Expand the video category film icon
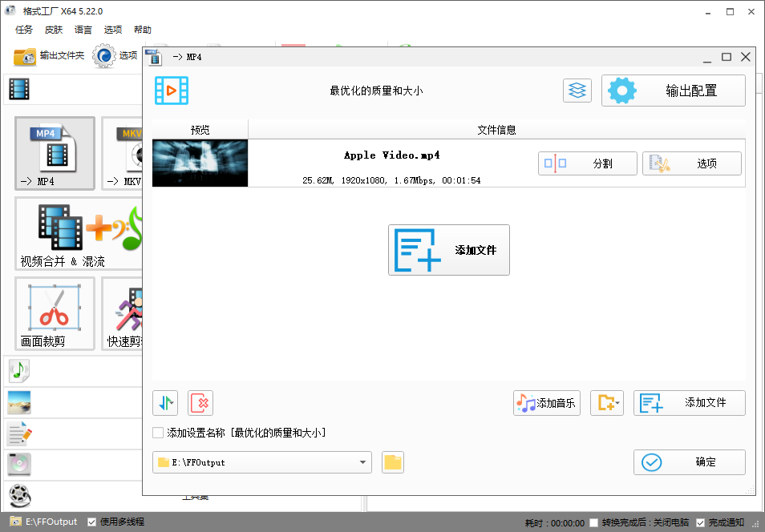The image size is (765, 532). [19, 89]
